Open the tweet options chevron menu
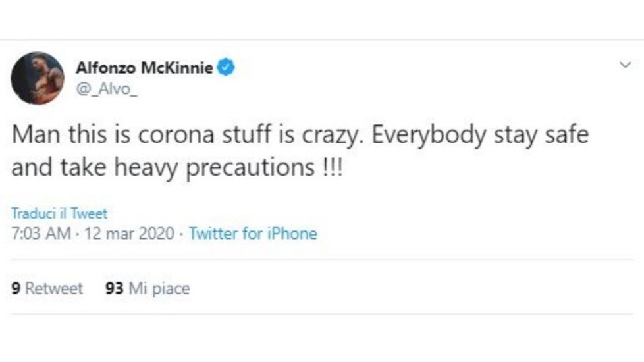The image size is (644, 362). 625,65
